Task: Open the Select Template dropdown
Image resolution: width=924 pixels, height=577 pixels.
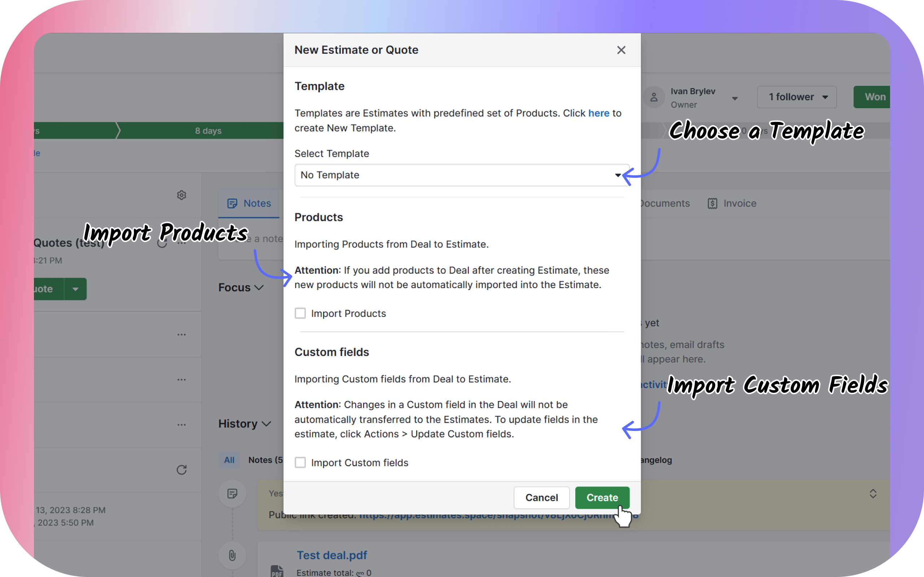Action: click(x=461, y=175)
